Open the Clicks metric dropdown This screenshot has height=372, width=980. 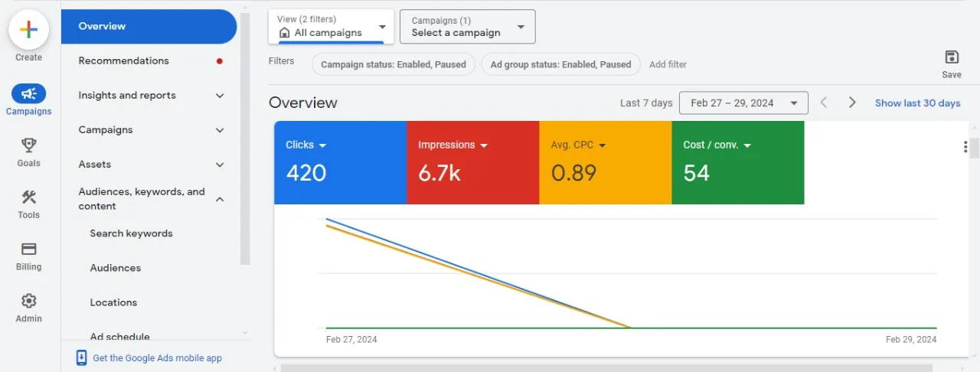[322, 145]
